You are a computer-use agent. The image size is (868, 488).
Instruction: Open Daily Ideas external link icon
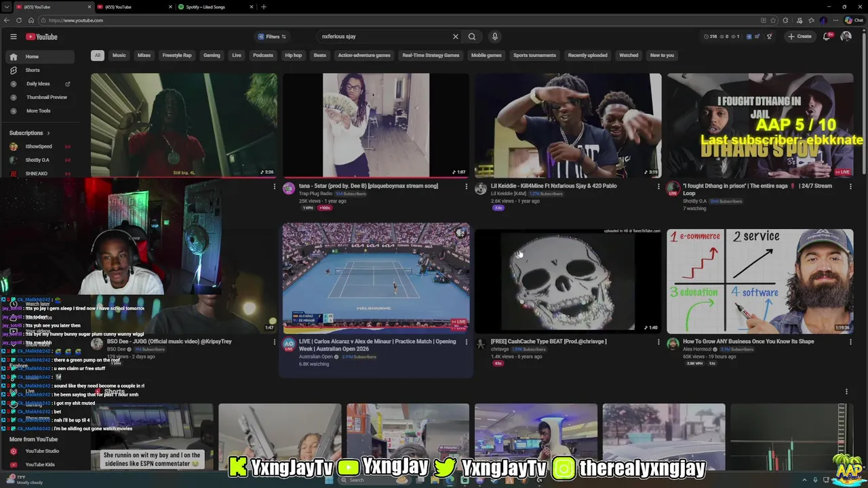(x=67, y=84)
